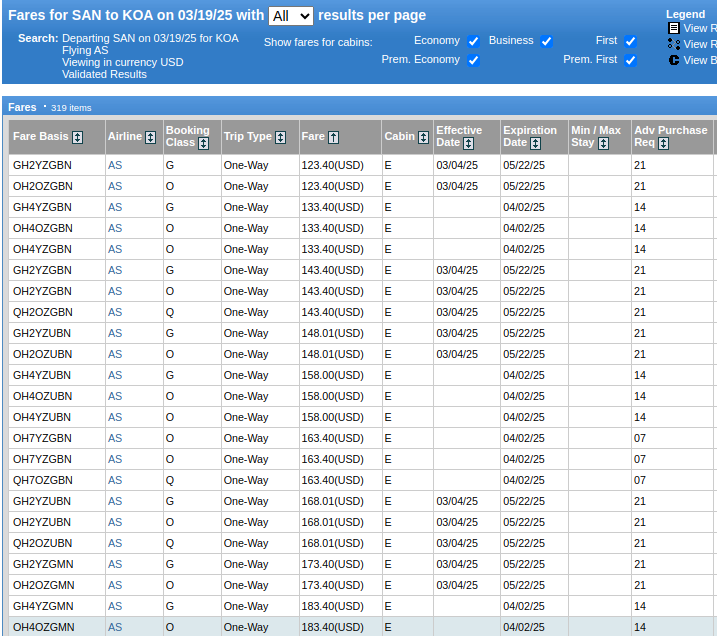Sort fares using the Fare arrow icon
Image resolution: width=717 pixels, height=636 pixels.
(x=334, y=137)
